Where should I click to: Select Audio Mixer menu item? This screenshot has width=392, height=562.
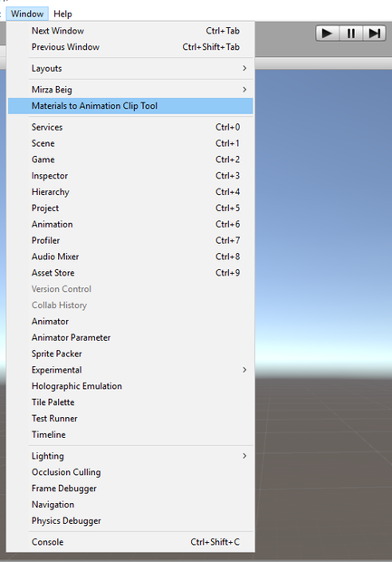(130, 257)
